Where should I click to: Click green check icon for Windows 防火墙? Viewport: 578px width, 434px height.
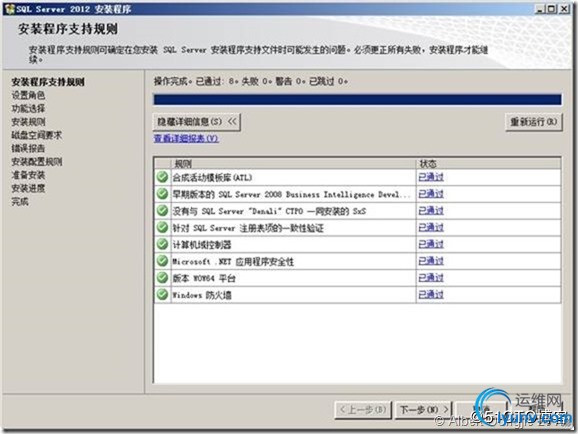[162, 295]
